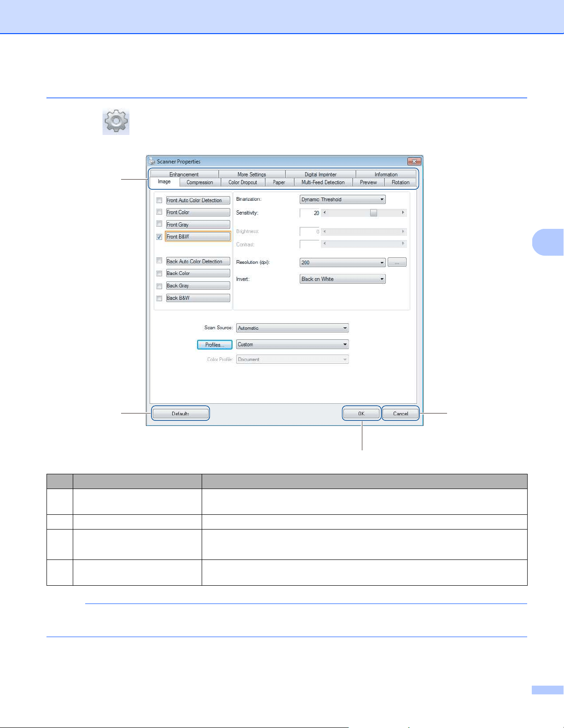Open the Binarization dropdown
Screen dimensions: 564x728
[343, 199]
